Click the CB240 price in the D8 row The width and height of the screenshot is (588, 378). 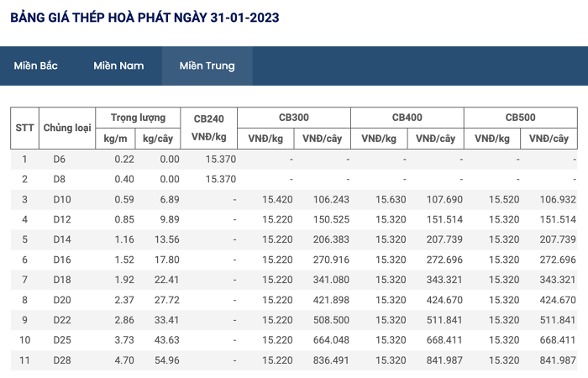(x=221, y=179)
